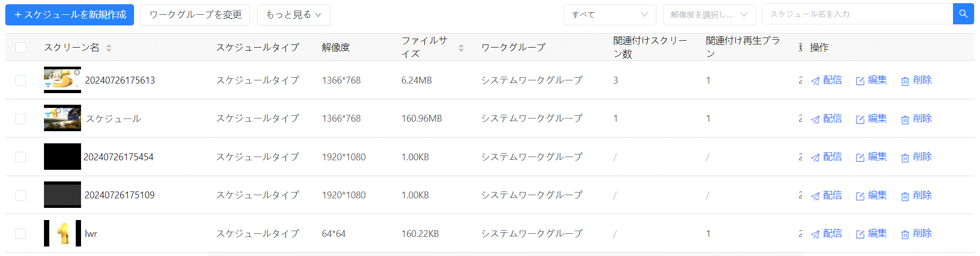
Task: Click the 配信 send icon for 20240726175613
Action: [x=815, y=81]
